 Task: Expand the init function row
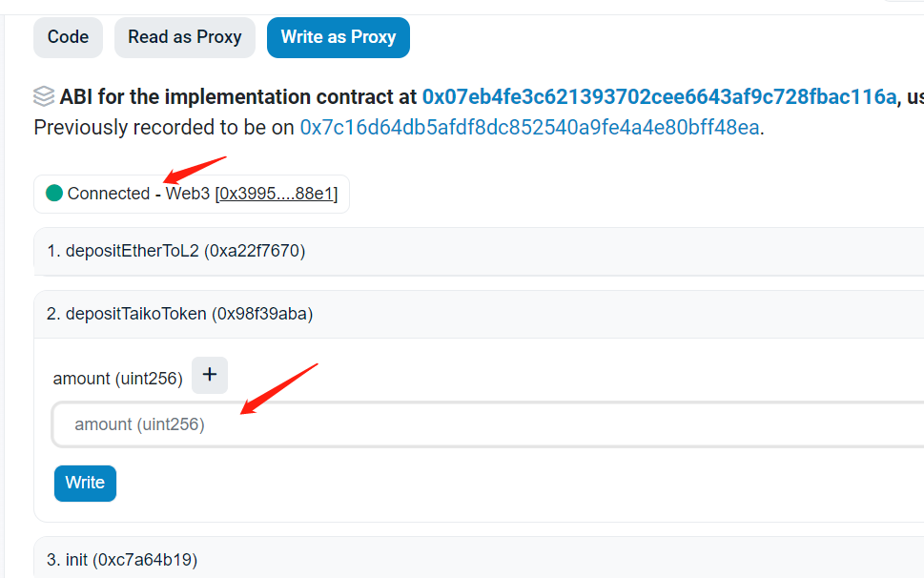(x=479, y=559)
